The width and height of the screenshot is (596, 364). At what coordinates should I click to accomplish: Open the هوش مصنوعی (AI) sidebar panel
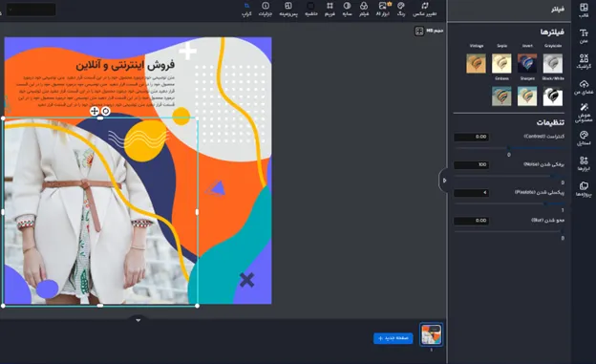click(584, 113)
